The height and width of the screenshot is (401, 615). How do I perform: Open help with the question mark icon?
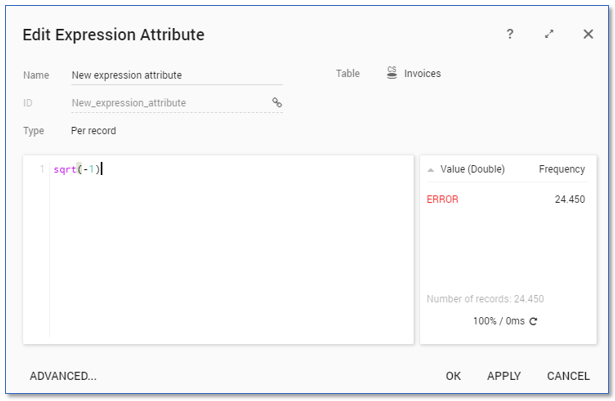[x=510, y=34]
